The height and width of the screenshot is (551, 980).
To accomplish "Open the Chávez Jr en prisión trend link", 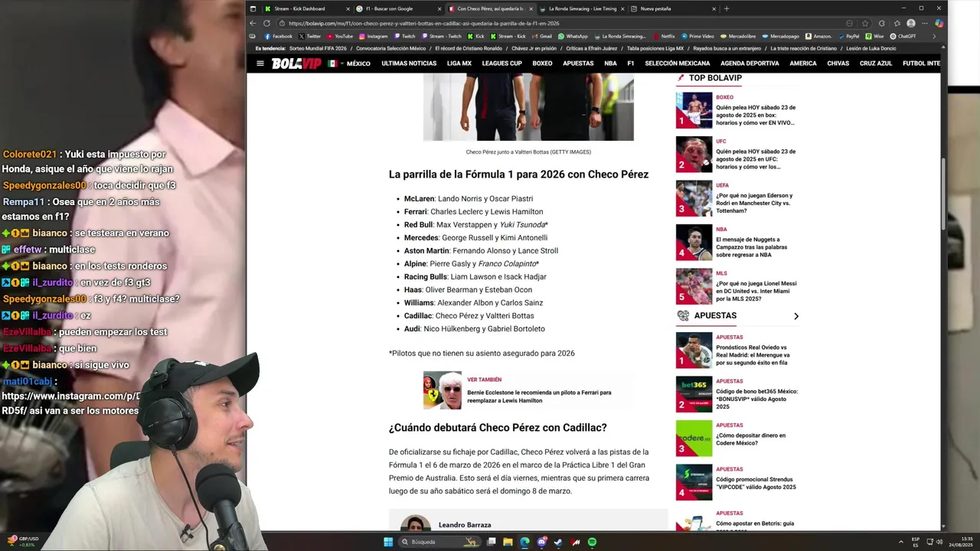I will coord(534,48).
